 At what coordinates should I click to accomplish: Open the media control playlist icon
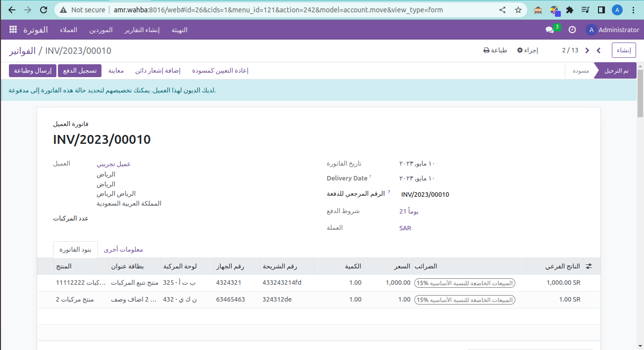586,10
